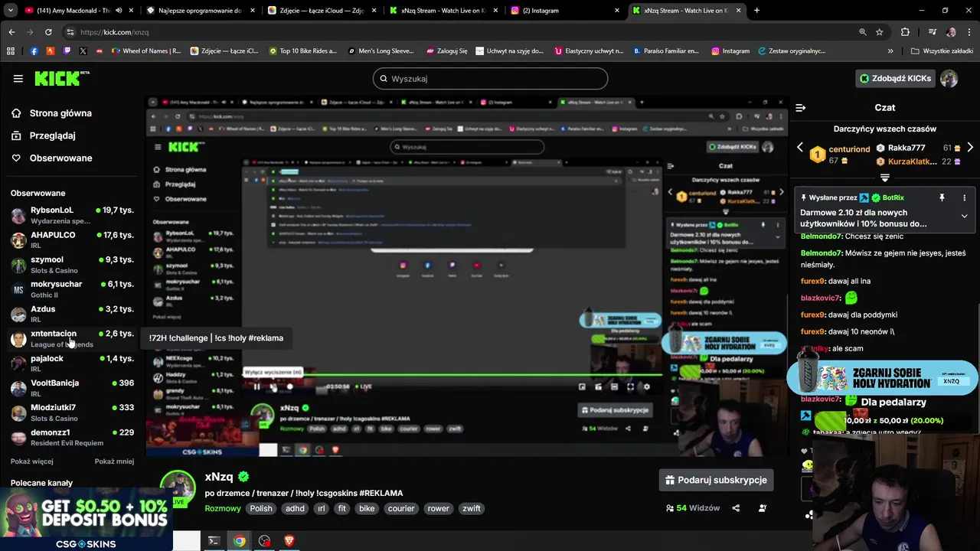Image resolution: width=980 pixels, height=551 pixels.
Task: Open the X bookmark icon
Action: point(83,51)
